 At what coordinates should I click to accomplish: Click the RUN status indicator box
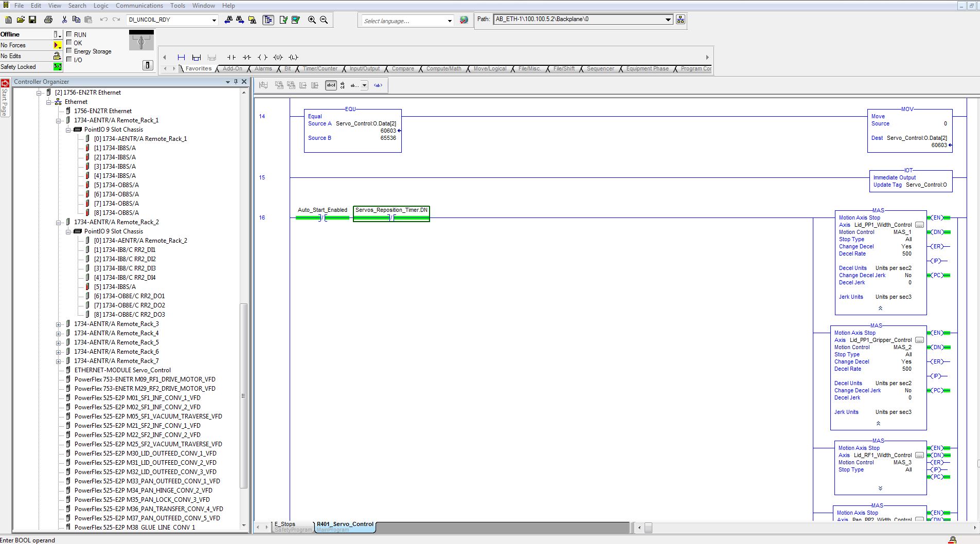coord(69,34)
